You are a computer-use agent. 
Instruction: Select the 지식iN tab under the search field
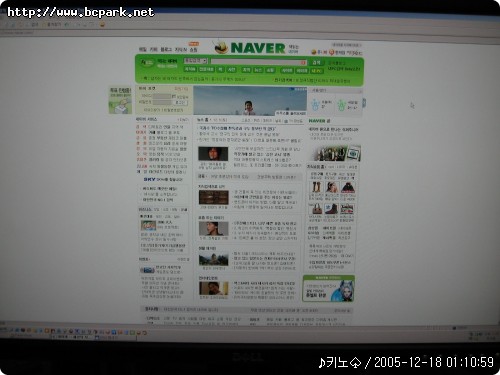point(190,69)
